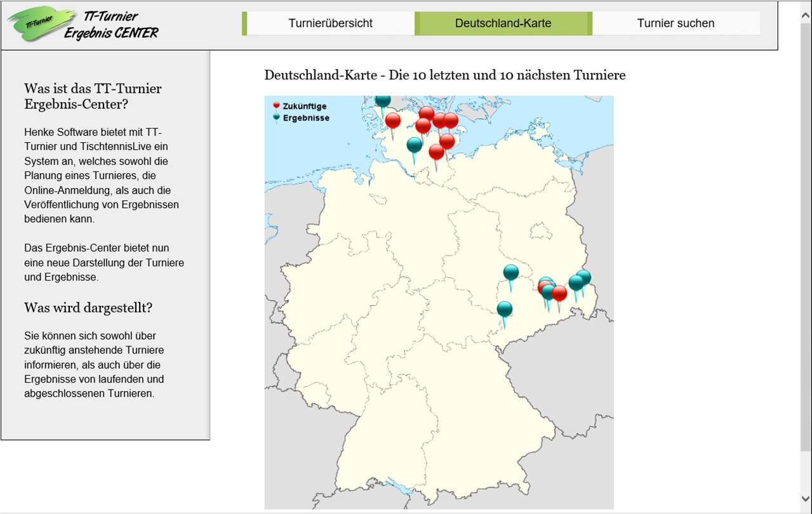Viewport: 812px width, 514px height.
Task: Click the upper isolated teal pin west of the Saxony cluster
Action: click(511, 273)
